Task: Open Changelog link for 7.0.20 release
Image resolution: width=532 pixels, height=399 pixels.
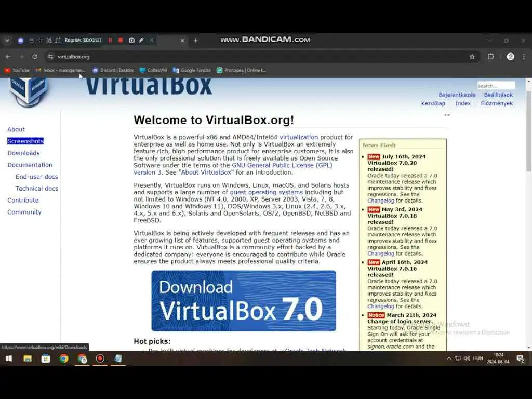Action: pyautogui.click(x=381, y=201)
